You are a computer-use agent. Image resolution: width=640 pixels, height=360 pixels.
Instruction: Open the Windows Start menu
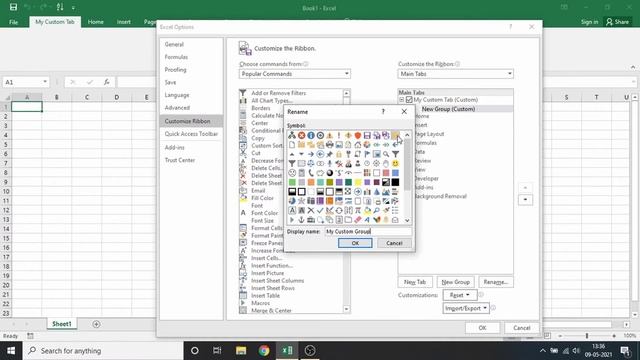(x=11, y=351)
